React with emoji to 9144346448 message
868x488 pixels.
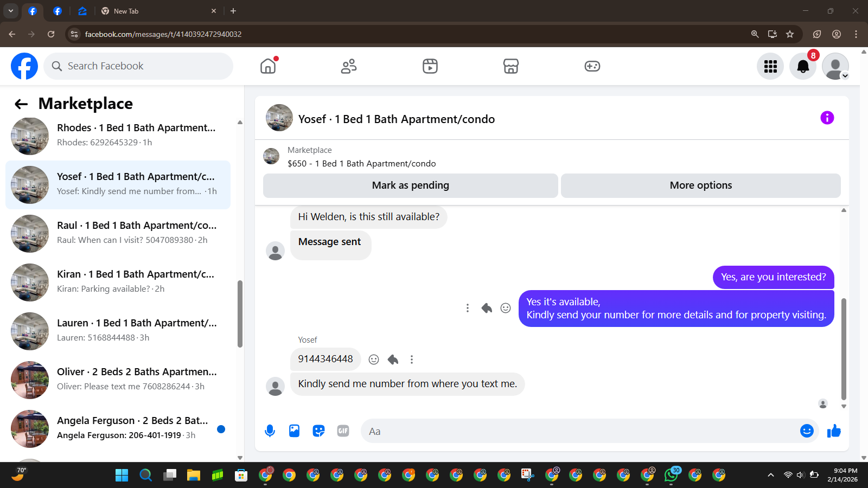pos(374,359)
